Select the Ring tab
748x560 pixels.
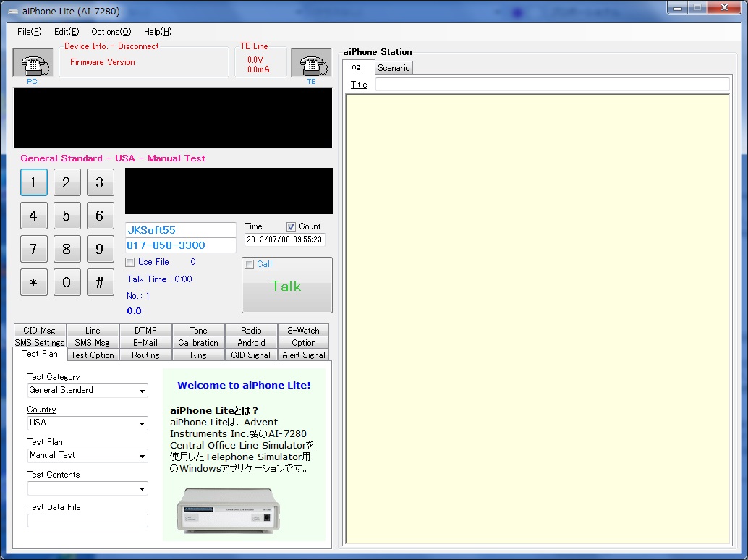point(198,355)
